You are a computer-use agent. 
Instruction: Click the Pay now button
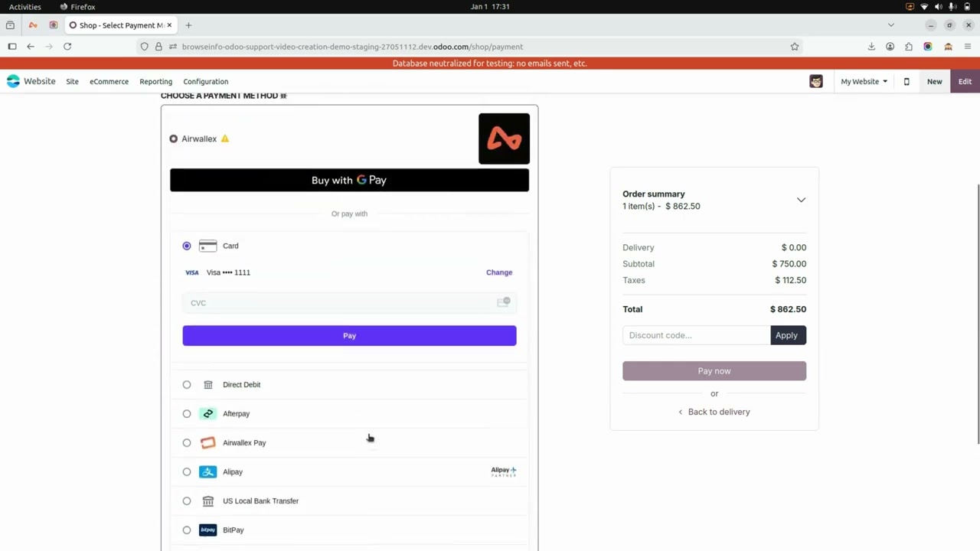coord(714,371)
